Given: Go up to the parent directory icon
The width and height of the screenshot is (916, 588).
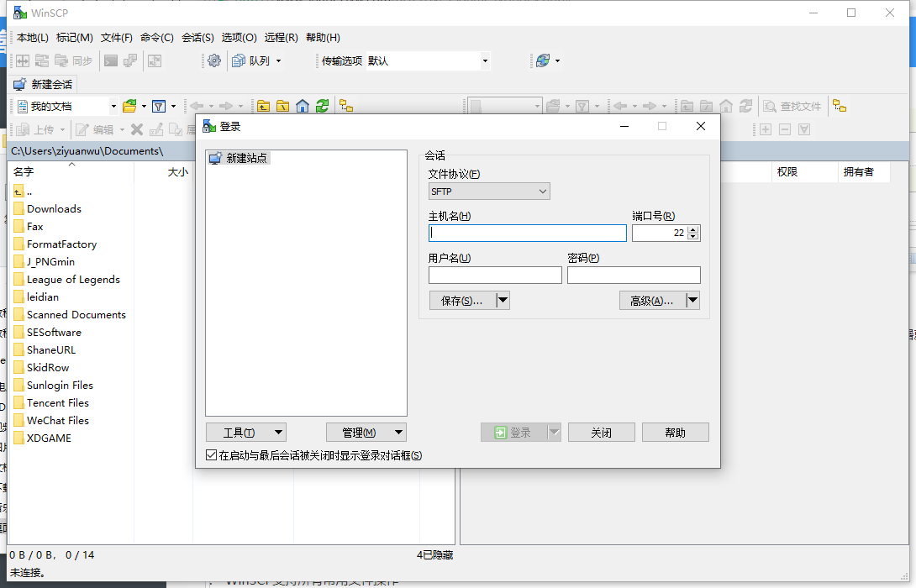Looking at the screenshot, I should click(x=263, y=105).
